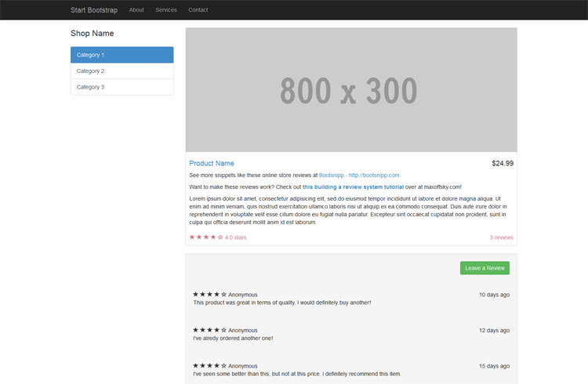
Task: Click the first star of the 10 days ago review
Action: pos(196,295)
